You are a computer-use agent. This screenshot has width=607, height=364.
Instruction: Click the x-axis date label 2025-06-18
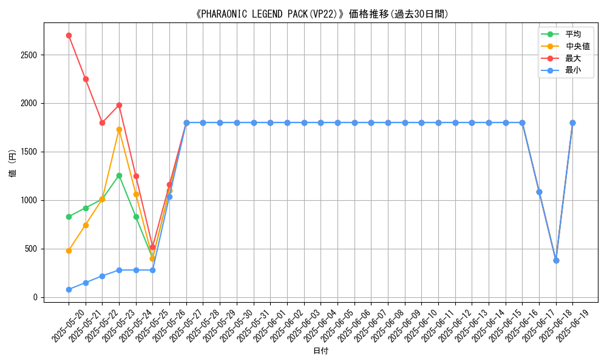tap(555, 326)
